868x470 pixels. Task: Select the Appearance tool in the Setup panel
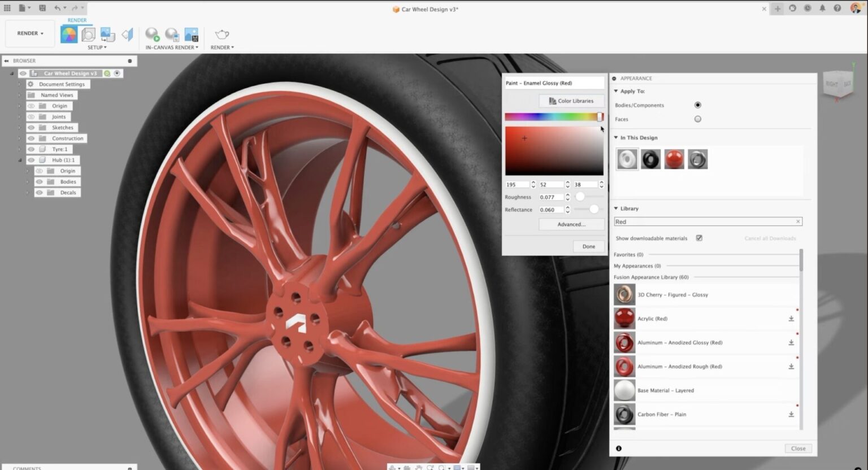69,33
